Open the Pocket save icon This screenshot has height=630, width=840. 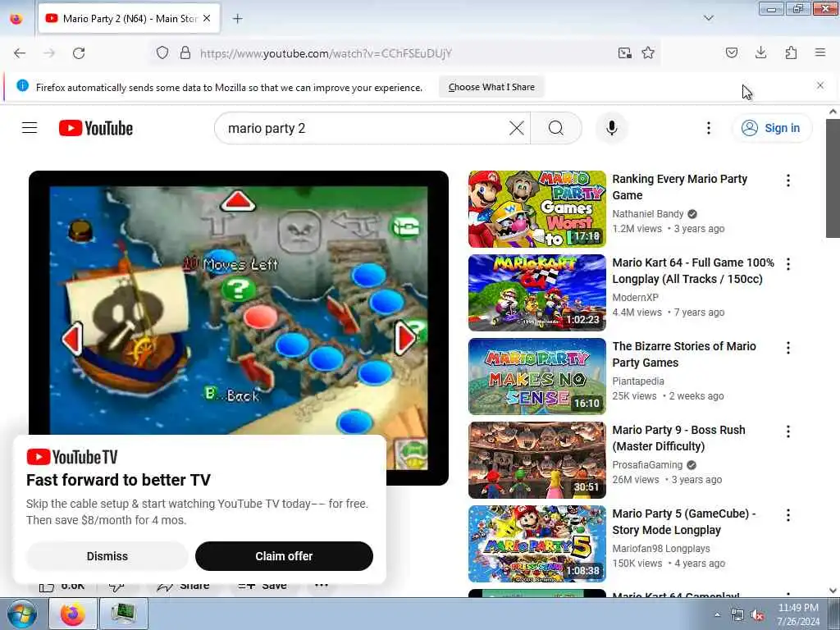(x=732, y=52)
